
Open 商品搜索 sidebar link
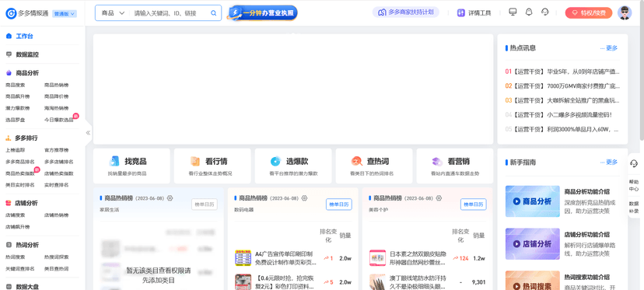tap(16, 85)
